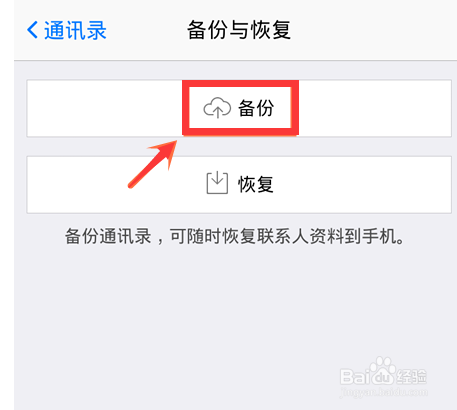The width and height of the screenshot is (457, 410).
Task: Select the 备份 text label
Action: point(256,108)
